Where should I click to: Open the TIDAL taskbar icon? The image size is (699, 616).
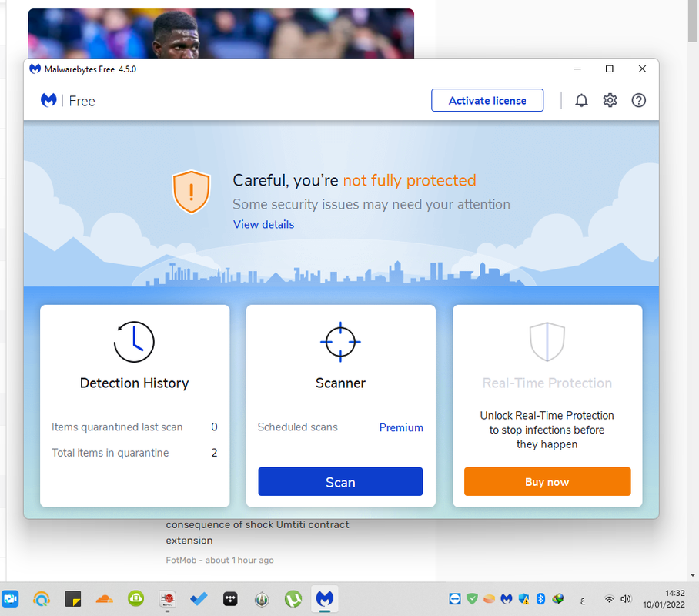(x=230, y=598)
